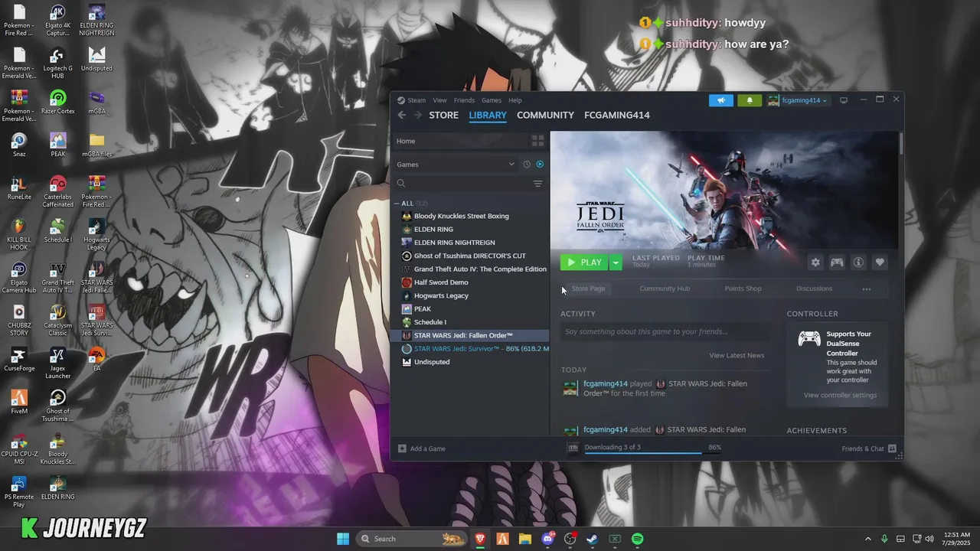Open the View menu
Image resolution: width=980 pixels, height=551 pixels.
tap(439, 100)
